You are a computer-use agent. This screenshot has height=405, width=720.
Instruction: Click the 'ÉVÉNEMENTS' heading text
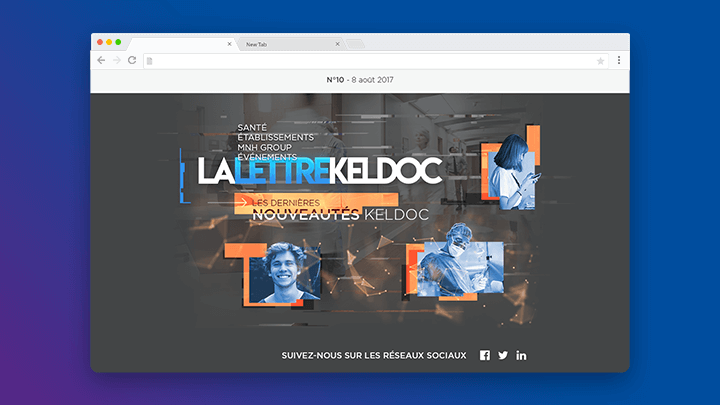tap(267, 157)
